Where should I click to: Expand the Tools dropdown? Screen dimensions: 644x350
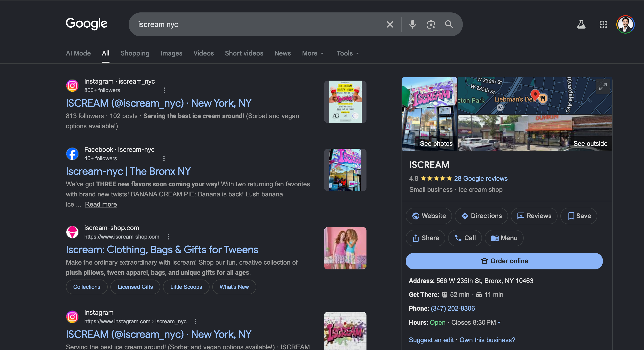click(x=348, y=53)
